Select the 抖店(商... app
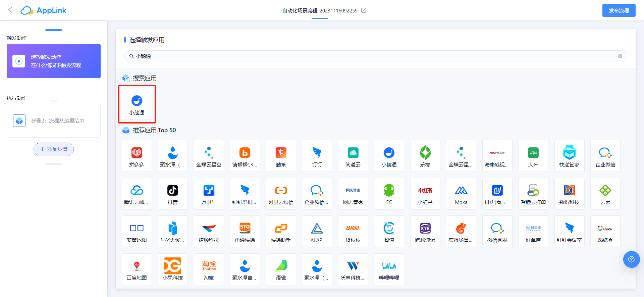 coord(497,194)
